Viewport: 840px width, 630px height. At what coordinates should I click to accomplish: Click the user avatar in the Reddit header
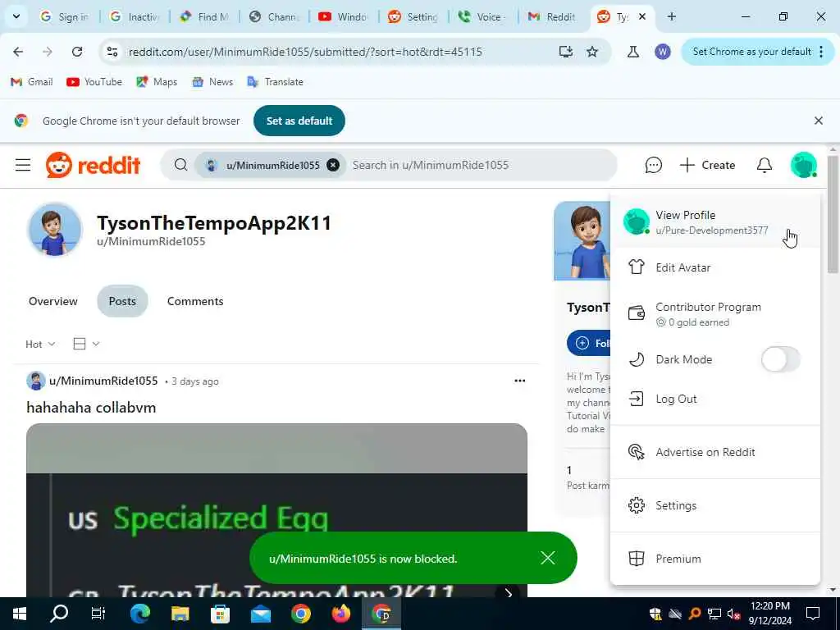[803, 165]
